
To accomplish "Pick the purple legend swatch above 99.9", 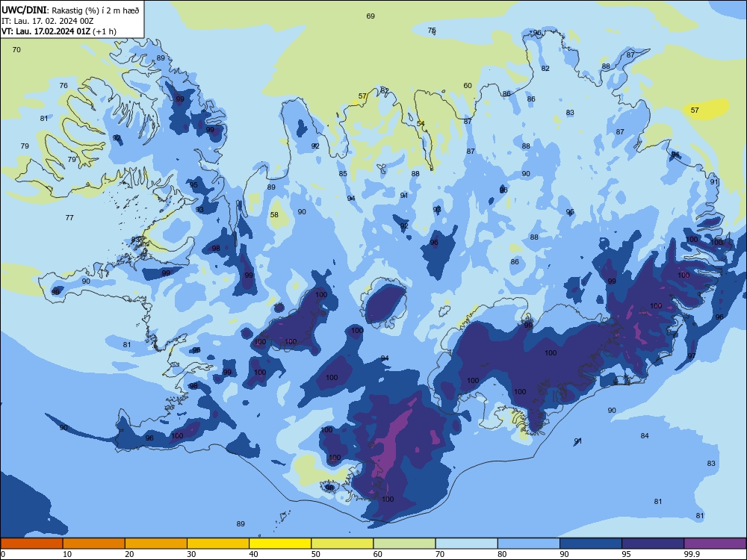I will pyautogui.click(x=715, y=544).
